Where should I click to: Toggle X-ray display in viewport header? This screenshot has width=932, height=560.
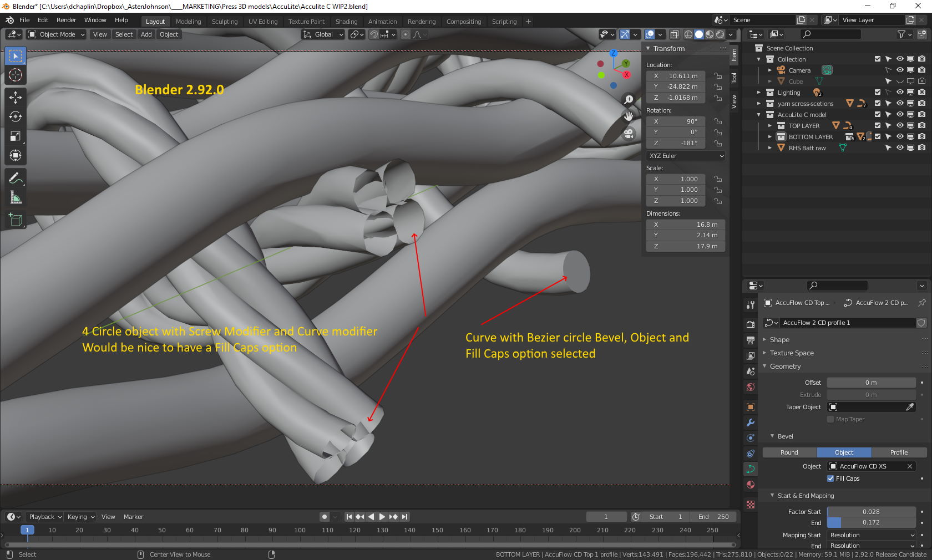coord(675,34)
